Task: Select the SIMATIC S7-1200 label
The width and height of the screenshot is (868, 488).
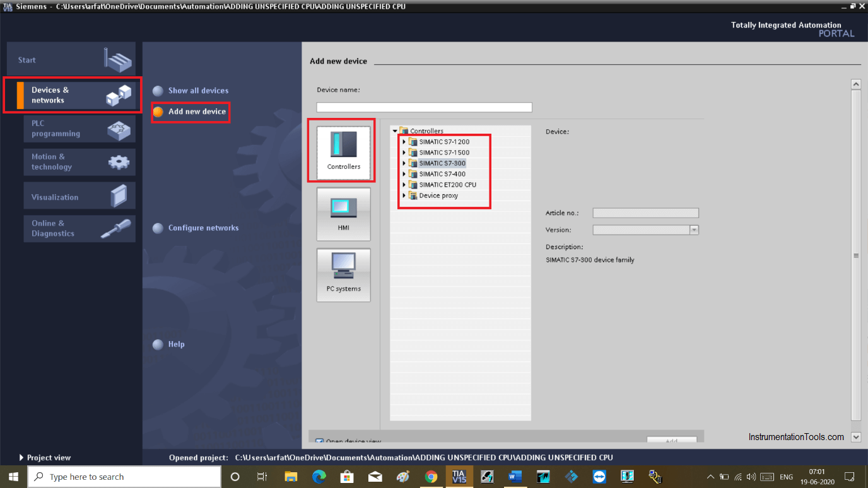Action: pos(444,142)
